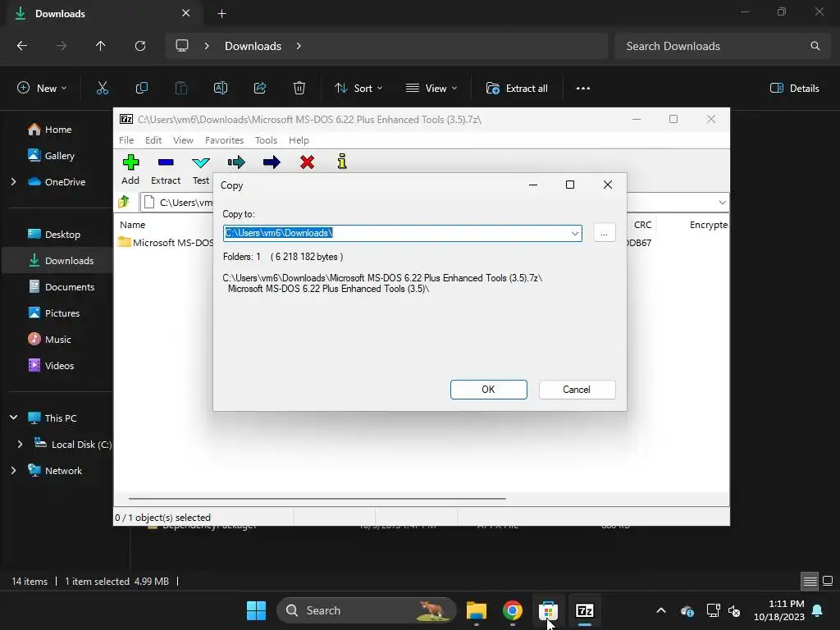The width and height of the screenshot is (840, 630).
Task: Open the Windows Start menu
Action: [x=256, y=610]
